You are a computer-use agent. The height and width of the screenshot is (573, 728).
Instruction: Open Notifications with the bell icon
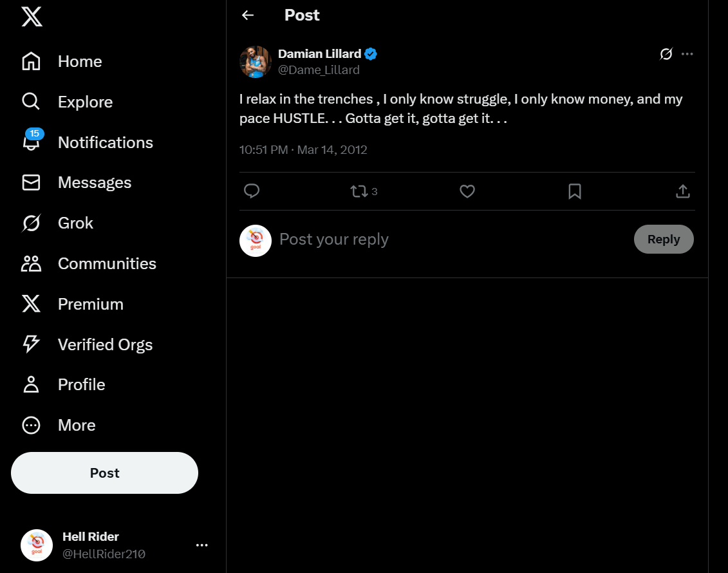tap(31, 142)
